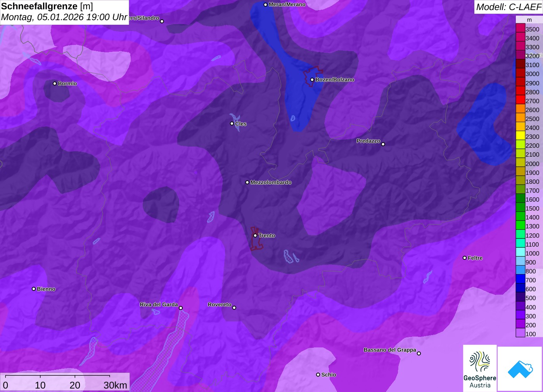Click the Trento city label

[267, 235]
